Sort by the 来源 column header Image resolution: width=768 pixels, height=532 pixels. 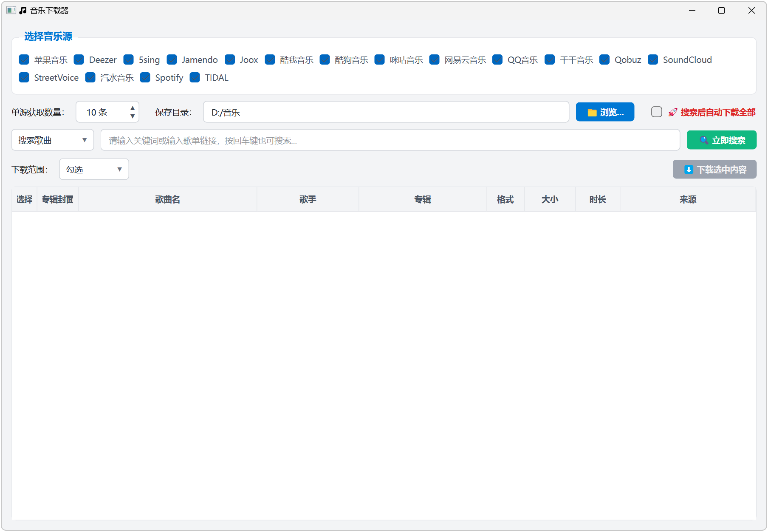[688, 200]
